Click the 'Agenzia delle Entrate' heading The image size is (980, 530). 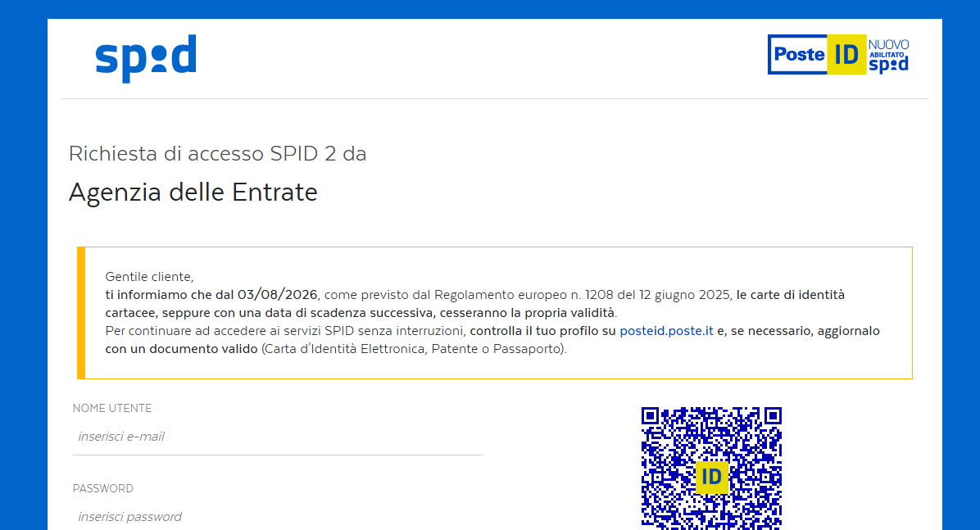point(193,193)
